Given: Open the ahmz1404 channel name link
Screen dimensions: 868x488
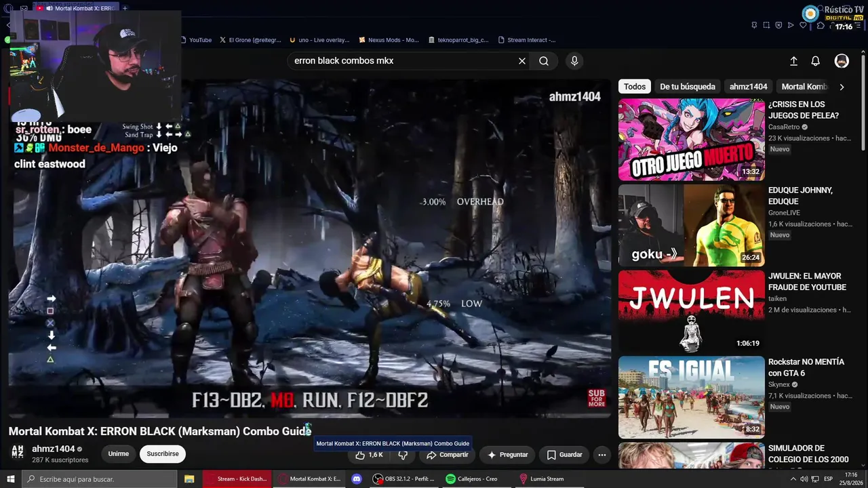Looking at the screenshot, I should (54, 449).
